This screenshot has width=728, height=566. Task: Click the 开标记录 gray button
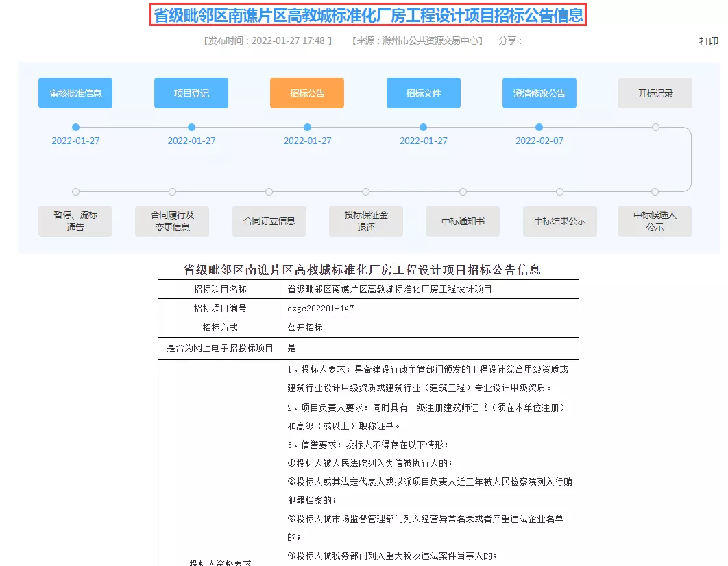point(655,93)
